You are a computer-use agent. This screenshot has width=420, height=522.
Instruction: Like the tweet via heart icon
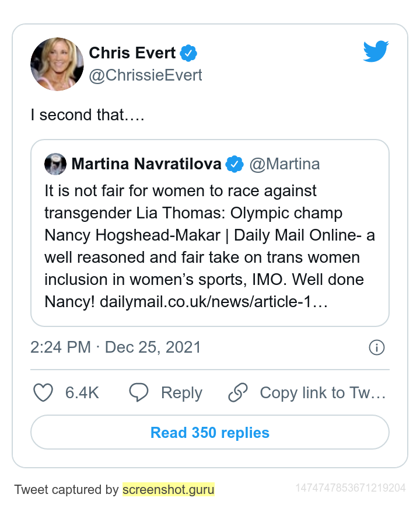click(x=43, y=392)
